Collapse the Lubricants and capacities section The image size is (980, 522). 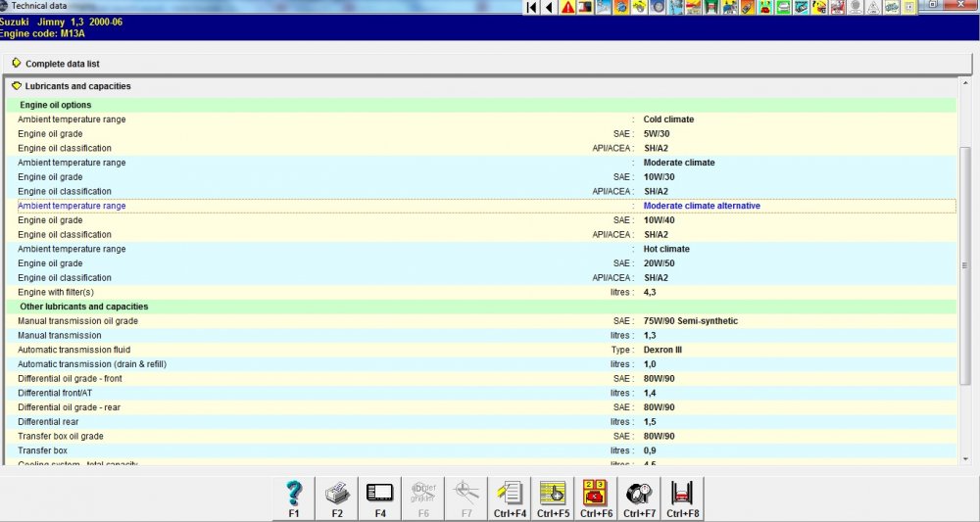pos(17,86)
